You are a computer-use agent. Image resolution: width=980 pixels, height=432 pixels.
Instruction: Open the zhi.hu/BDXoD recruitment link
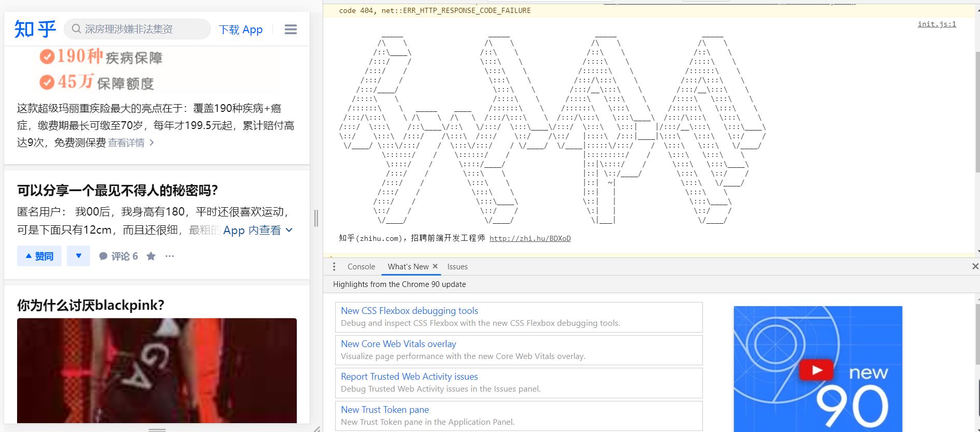(x=530, y=239)
